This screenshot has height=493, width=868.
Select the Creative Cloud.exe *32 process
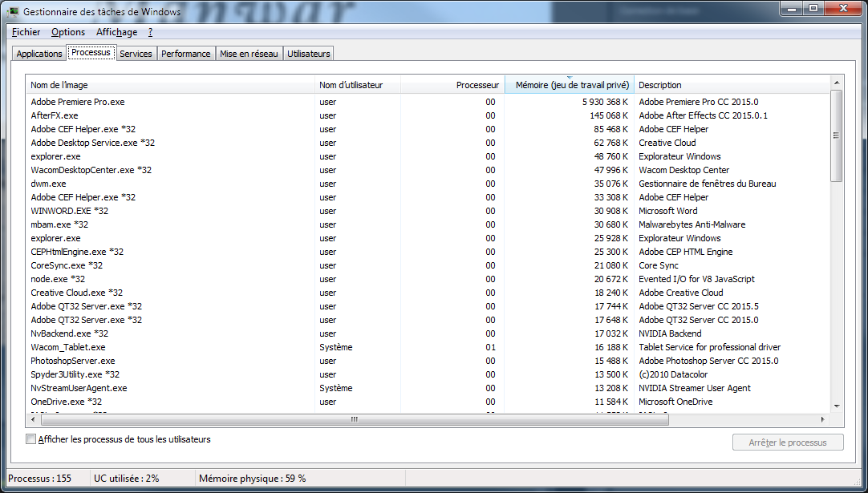[428, 293]
